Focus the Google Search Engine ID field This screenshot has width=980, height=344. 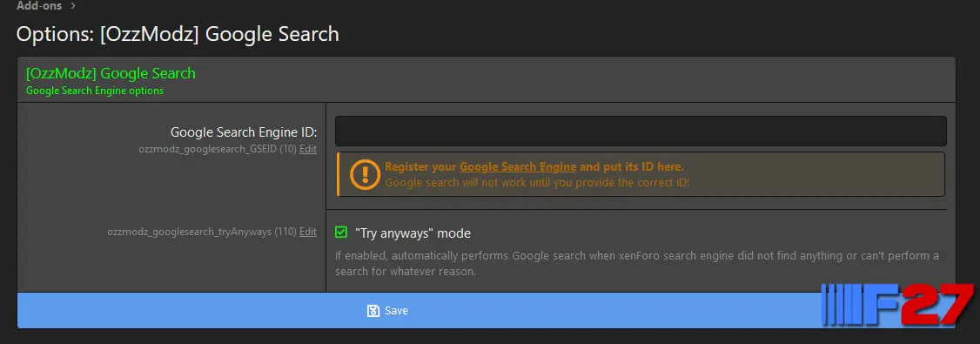[641, 132]
